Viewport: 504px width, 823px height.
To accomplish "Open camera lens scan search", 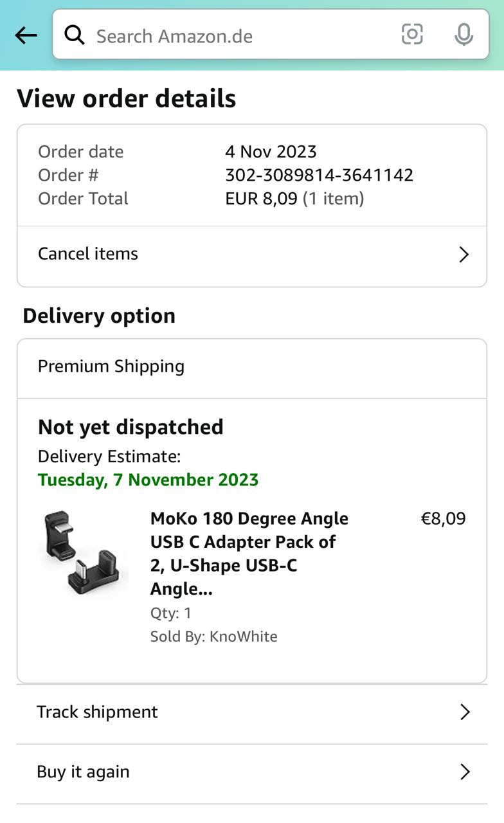I will [412, 34].
